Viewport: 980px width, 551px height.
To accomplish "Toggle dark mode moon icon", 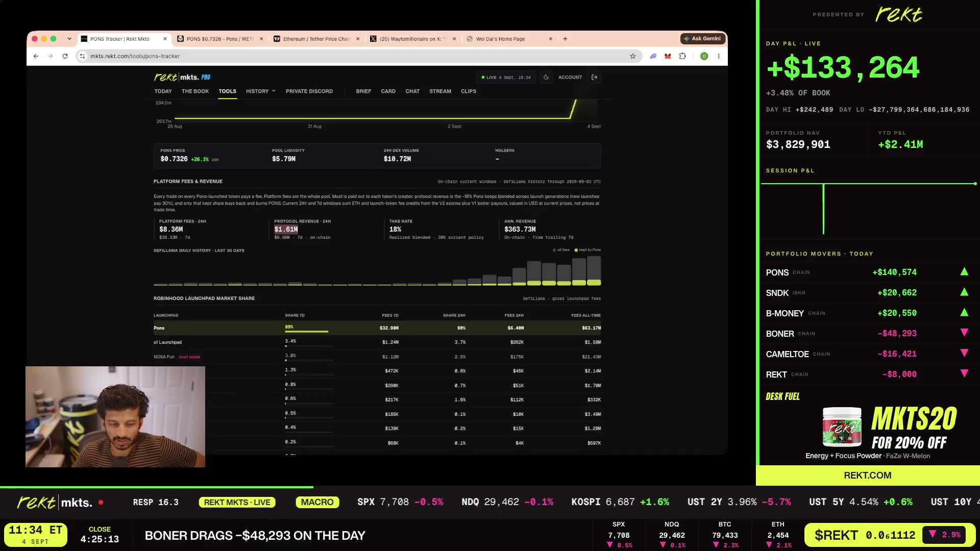I will 546,78.
